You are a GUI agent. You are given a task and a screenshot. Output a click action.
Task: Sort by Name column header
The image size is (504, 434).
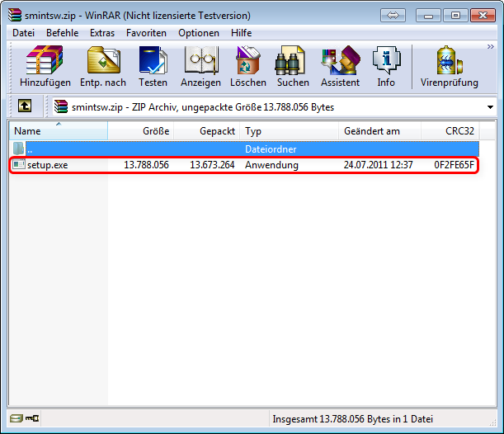pos(59,131)
